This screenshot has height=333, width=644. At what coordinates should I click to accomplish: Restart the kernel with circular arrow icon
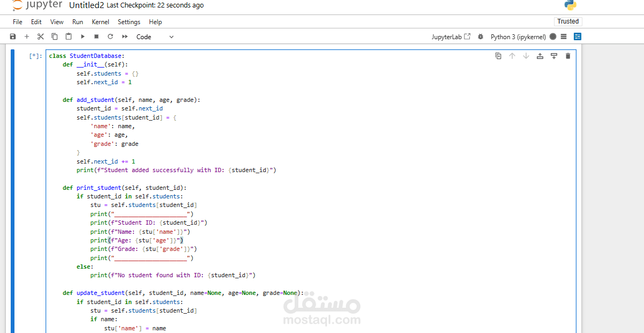click(x=110, y=36)
